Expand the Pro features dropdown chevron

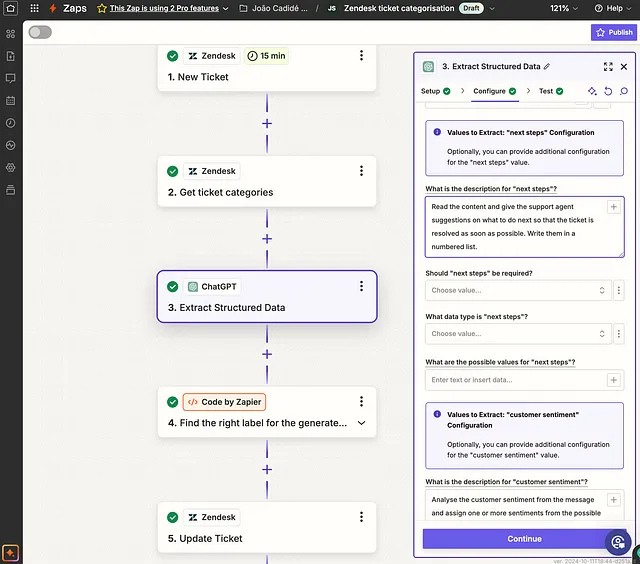pyautogui.click(x=225, y=9)
